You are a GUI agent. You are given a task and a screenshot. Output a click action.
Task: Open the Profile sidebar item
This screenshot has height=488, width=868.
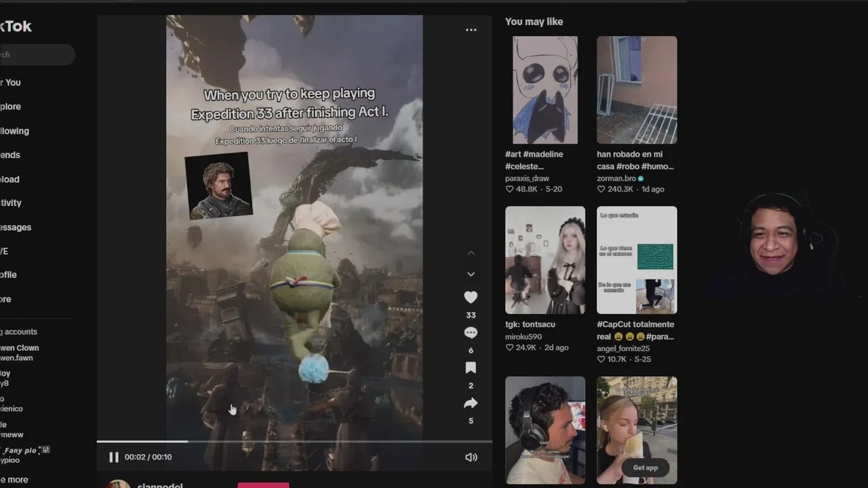coord(8,274)
